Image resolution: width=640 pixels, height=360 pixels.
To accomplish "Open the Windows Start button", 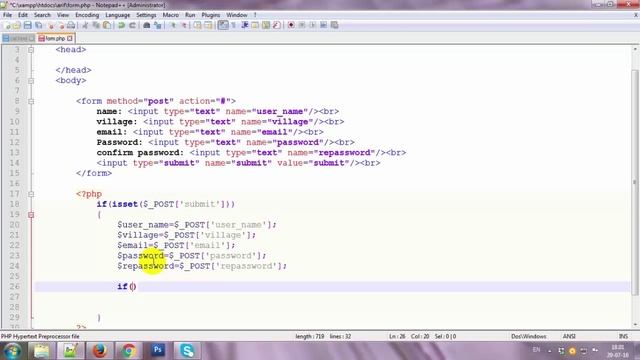I will [x=12, y=351].
